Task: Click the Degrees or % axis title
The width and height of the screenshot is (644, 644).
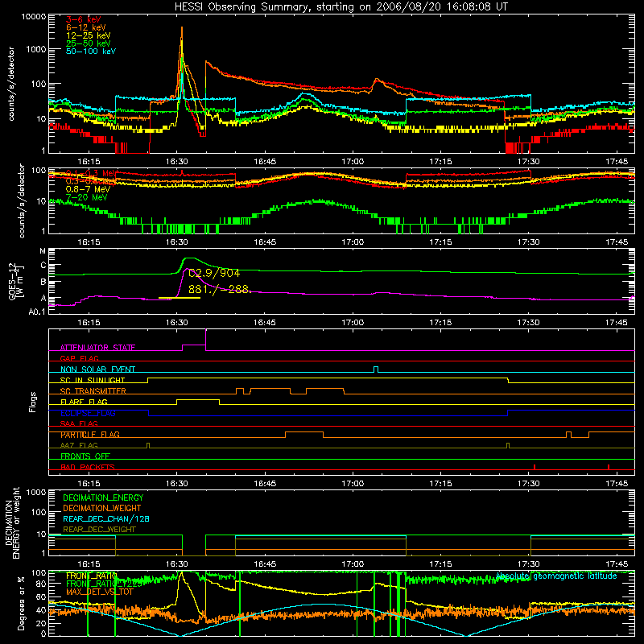Action: point(21,603)
